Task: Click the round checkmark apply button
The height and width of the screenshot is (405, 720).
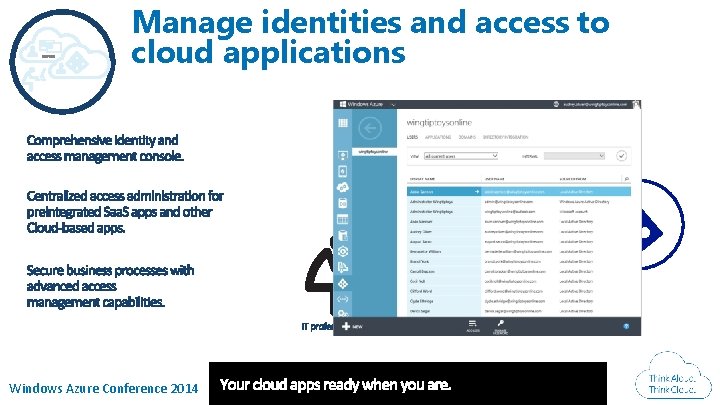Action: point(621,156)
